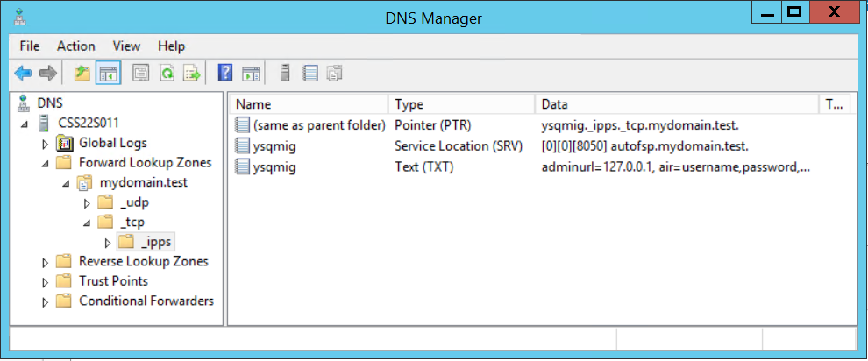Click the Export List toolbar icon

191,74
